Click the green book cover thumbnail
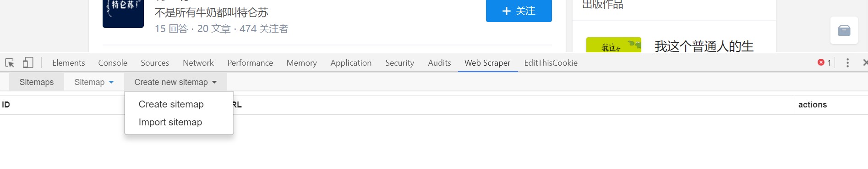 [x=614, y=45]
